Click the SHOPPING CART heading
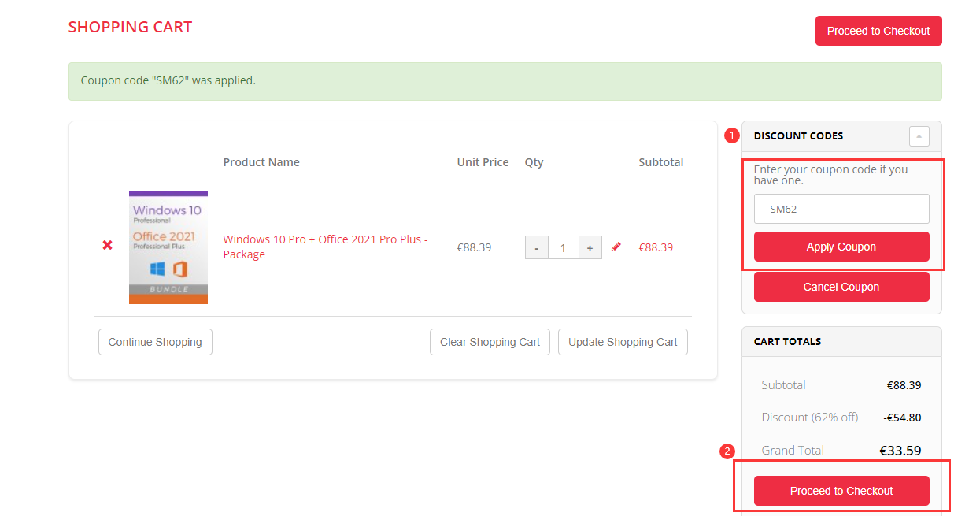This screenshot has width=980, height=516. tap(130, 27)
